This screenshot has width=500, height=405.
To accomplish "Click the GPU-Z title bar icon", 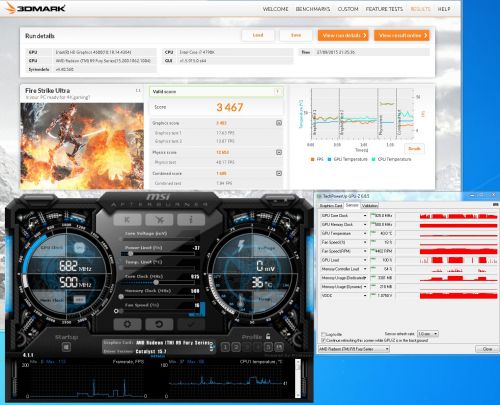I will point(319,196).
